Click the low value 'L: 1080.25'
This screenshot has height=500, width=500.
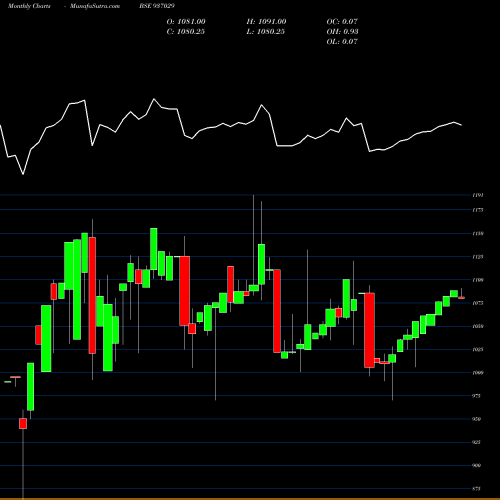[x=266, y=32]
